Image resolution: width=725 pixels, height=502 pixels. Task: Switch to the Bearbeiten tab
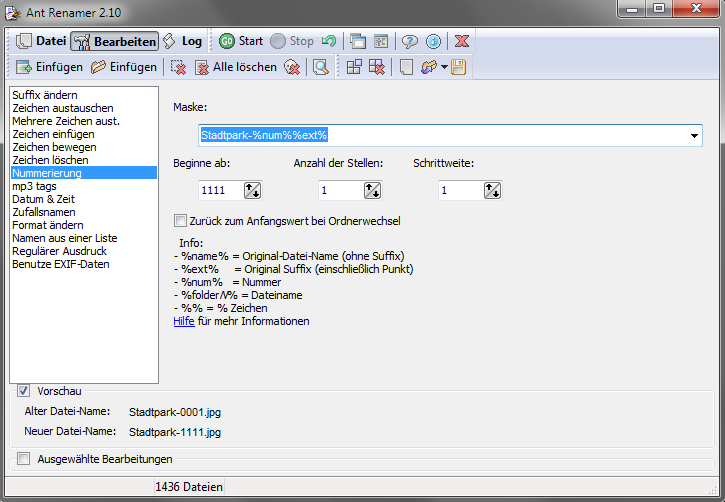pos(115,41)
